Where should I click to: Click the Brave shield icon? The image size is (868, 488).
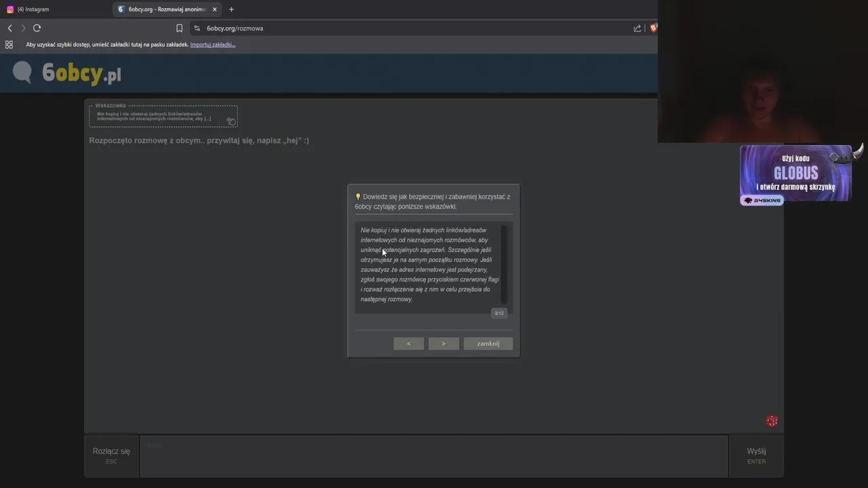[654, 28]
